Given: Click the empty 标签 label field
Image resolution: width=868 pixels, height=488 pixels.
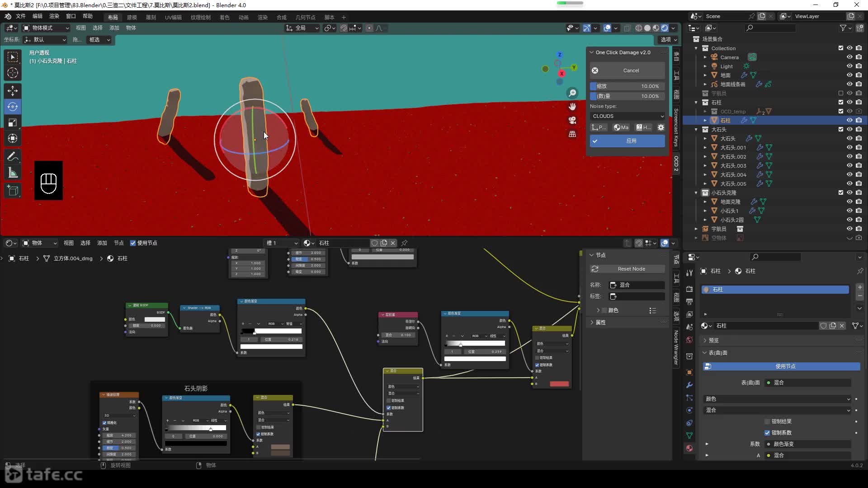Looking at the screenshot, I should tap(637, 296).
